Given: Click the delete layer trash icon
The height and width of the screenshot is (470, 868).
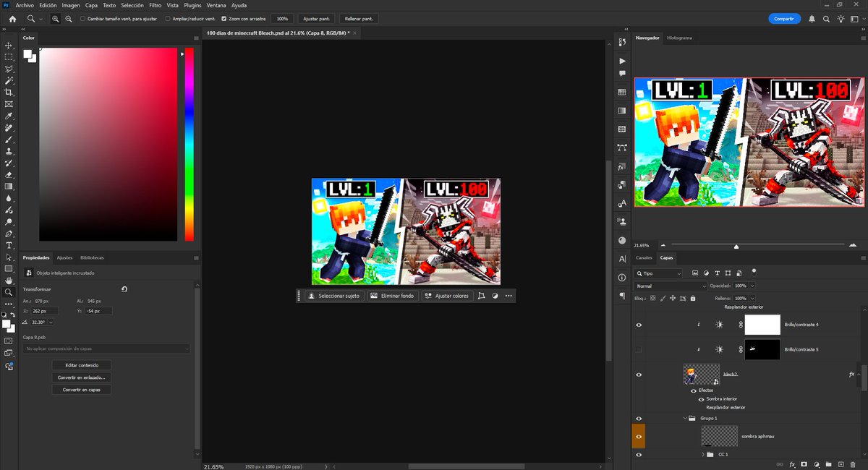Looking at the screenshot, I should 852,463.
